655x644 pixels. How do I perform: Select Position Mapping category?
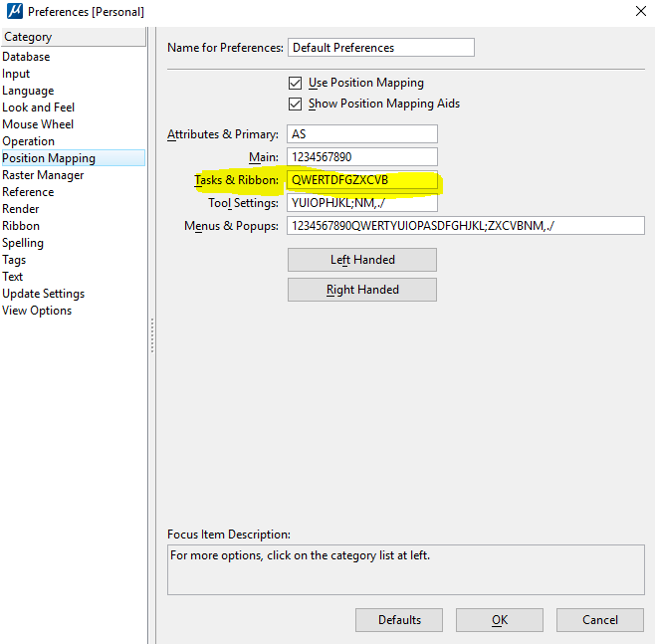click(x=73, y=158)
